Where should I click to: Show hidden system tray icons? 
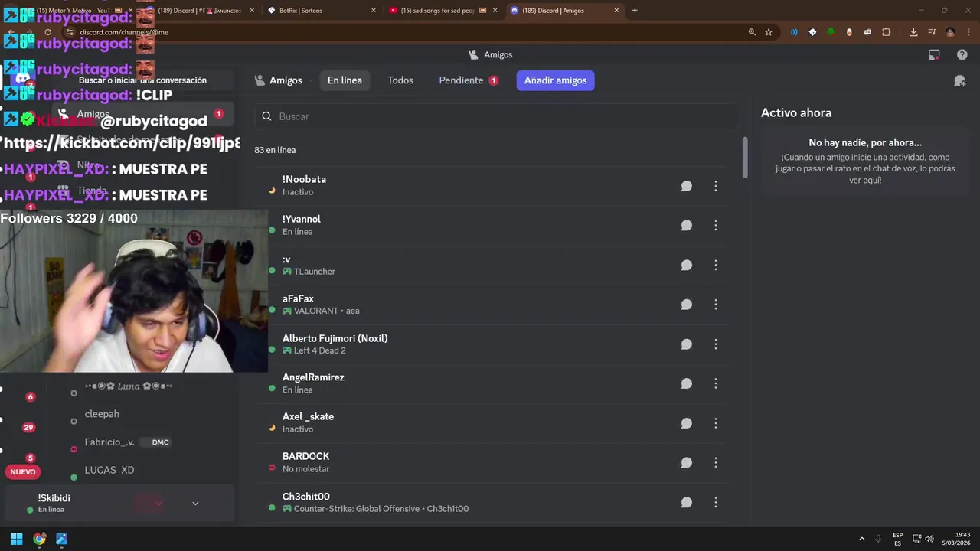point(862,539)
